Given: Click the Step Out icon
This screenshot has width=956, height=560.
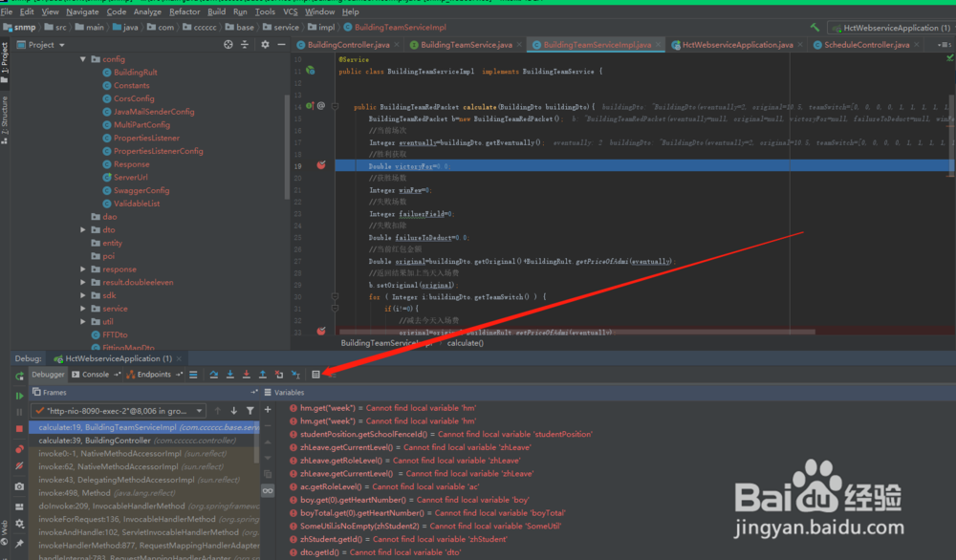Looking at the screenshot, I should pyautogui.click(x=263, y=375).
